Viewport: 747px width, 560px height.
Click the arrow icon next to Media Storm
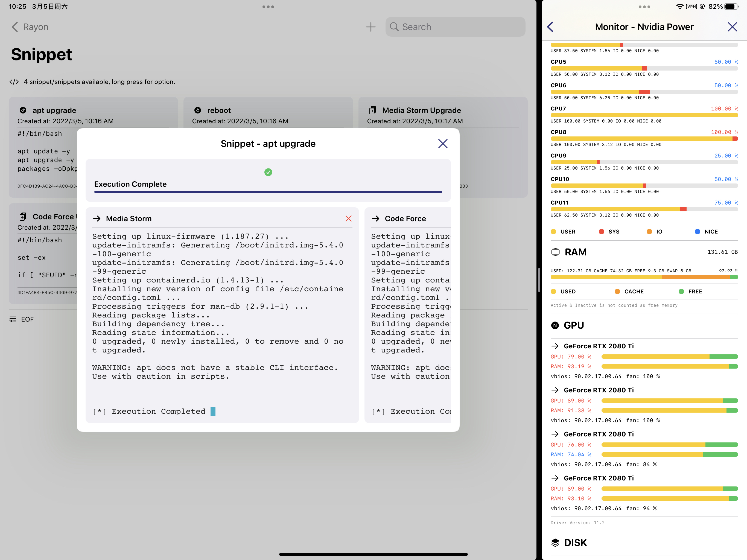(x=97, y=218)
